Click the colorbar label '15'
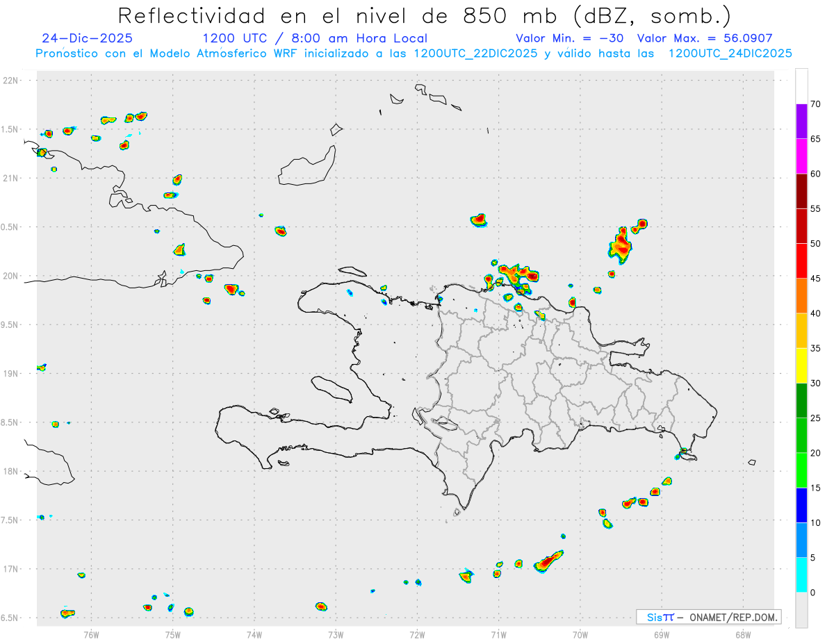Image resolution: width=834 pixels, height=644 pixels. click(x=815, y=488)
